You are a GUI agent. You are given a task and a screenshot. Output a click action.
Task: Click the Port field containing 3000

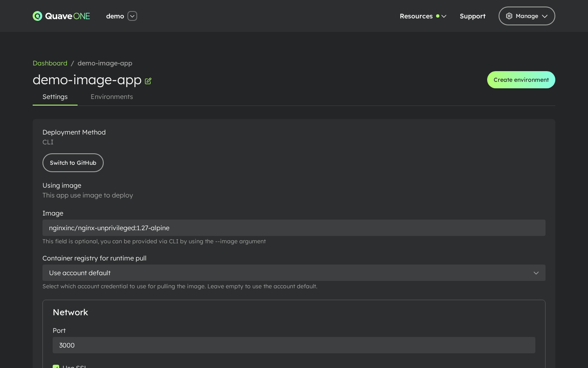[x=294, y=345]
